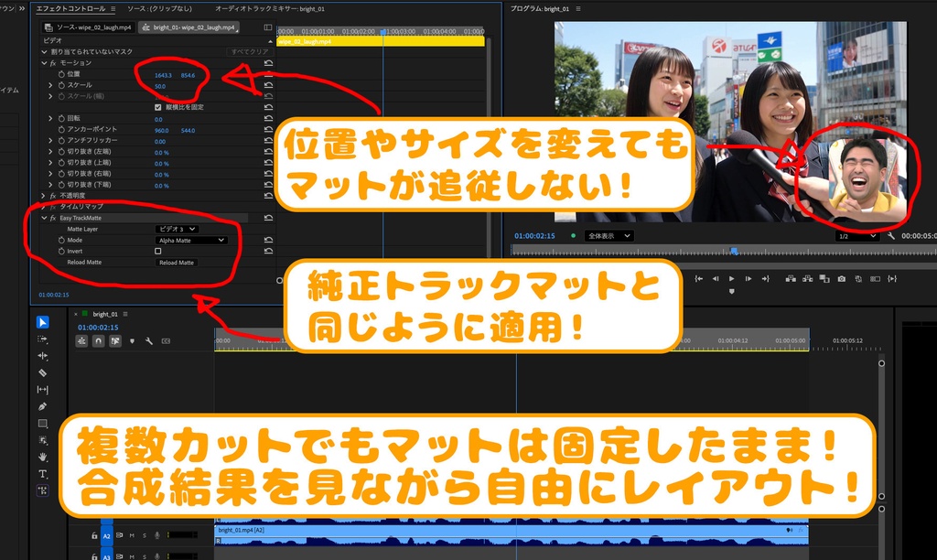Click Program monitor wrench settings icon
937x560 pixels.
[x=891, y=236]
